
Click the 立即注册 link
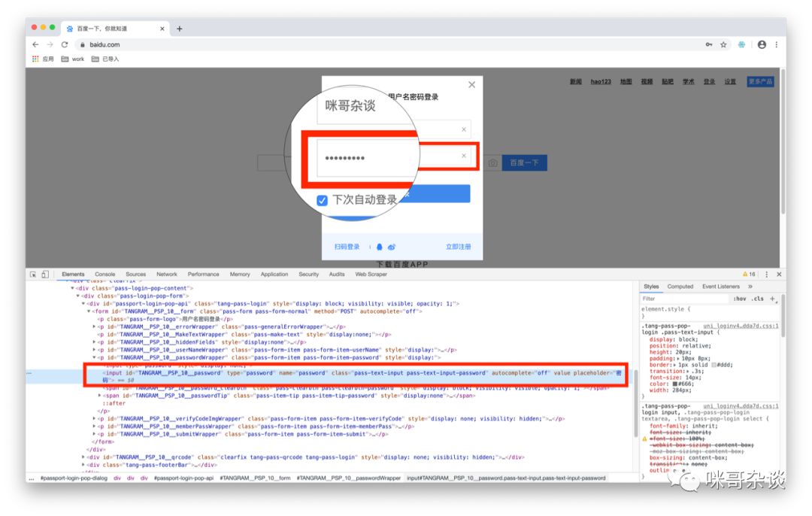459,247
